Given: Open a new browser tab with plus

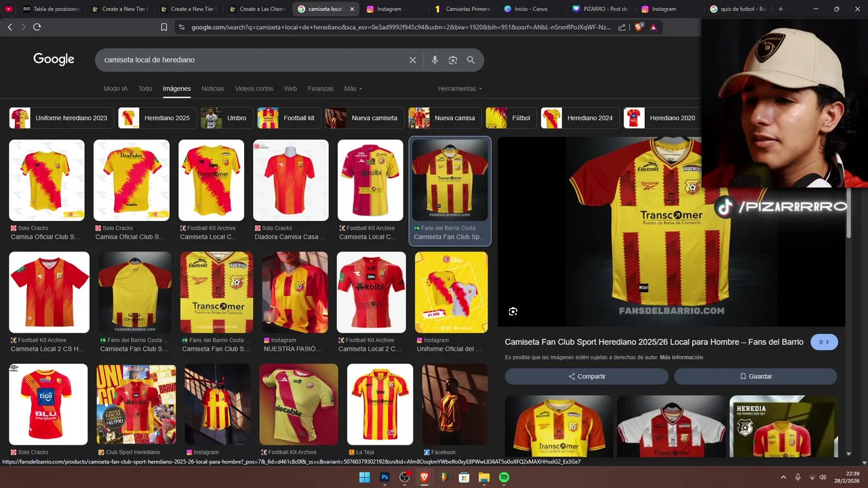Looking at the screenshot, I should 781,9.
